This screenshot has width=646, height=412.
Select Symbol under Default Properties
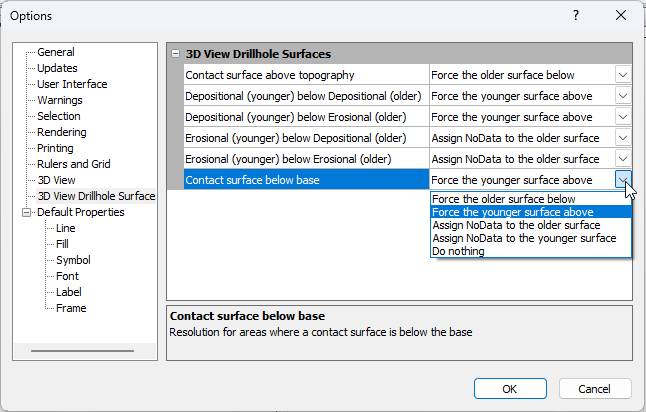pos(73,260)
